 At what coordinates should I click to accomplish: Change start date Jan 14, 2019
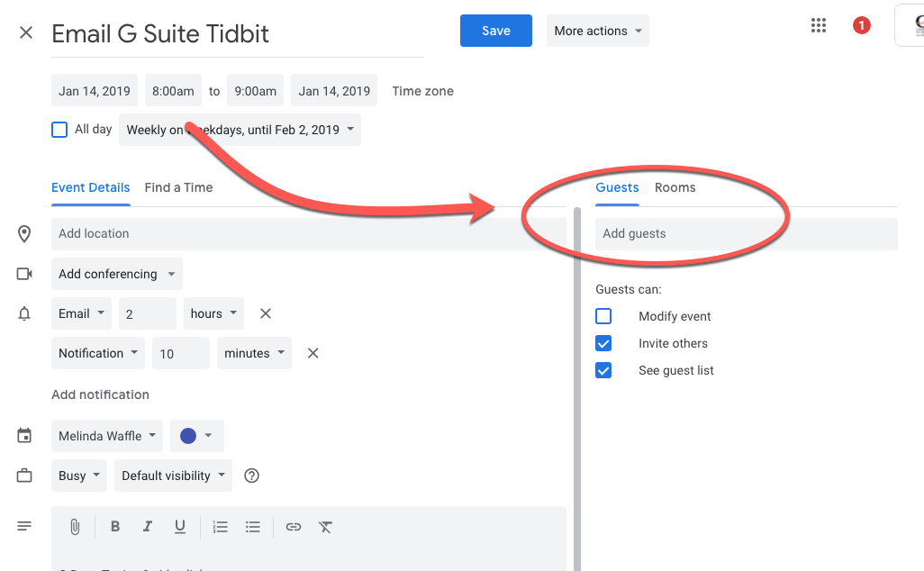(95, 90)
